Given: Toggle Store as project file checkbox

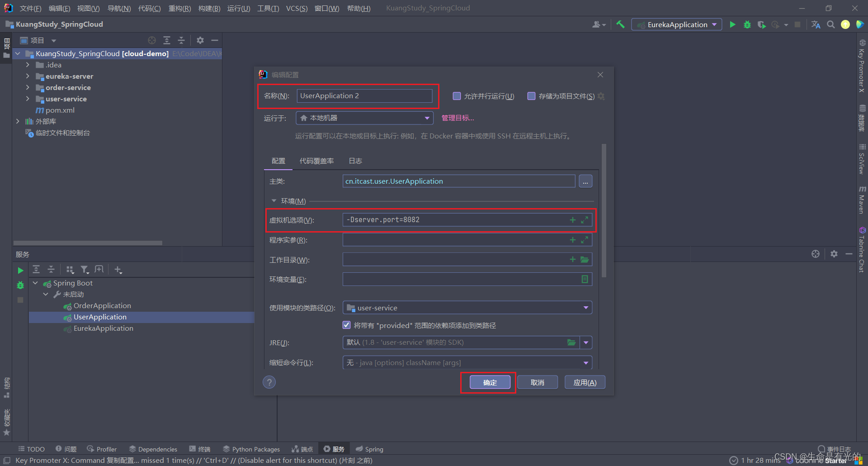Looking at the screenshot, I should click(x=532, y=96).
